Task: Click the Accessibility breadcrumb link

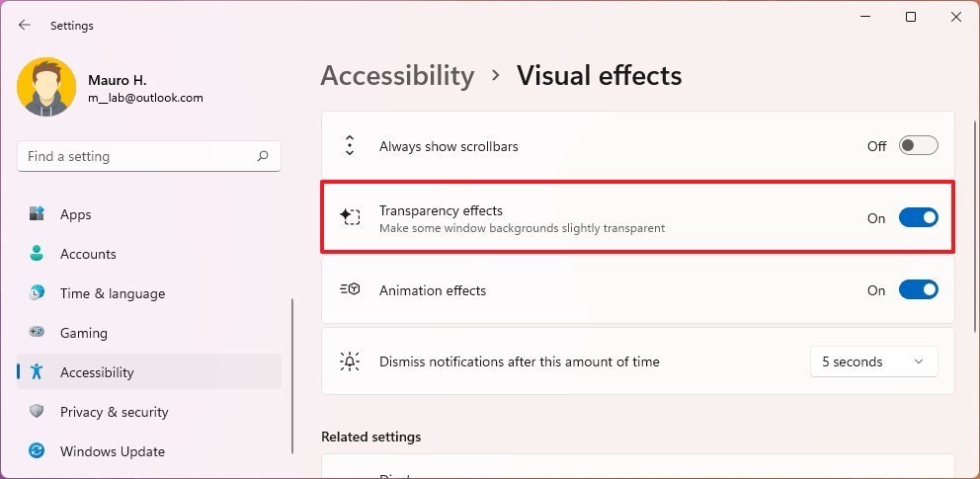Action: tap(397, 76)
